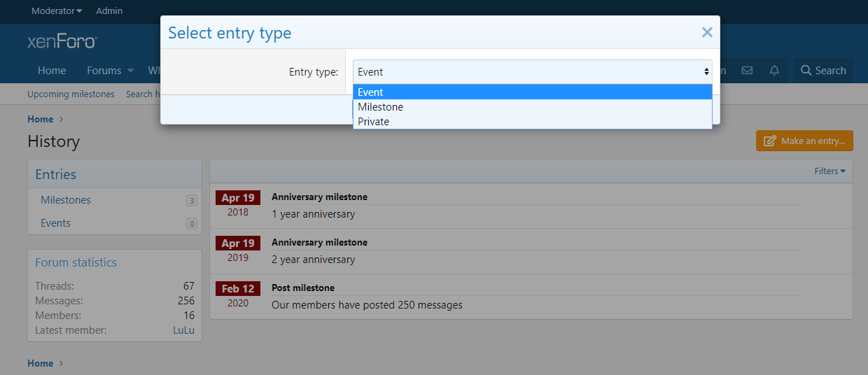Expand the Forums navigation arrow

[129, 71]
